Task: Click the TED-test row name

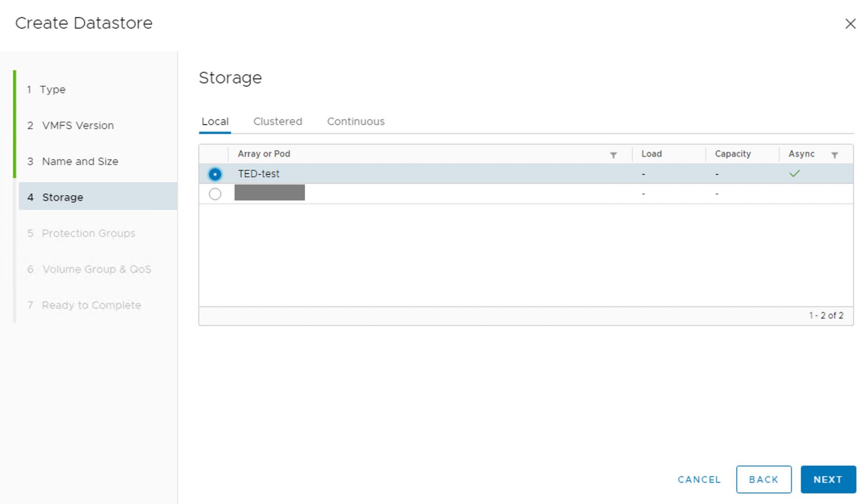Action: (x=258, y=173)
